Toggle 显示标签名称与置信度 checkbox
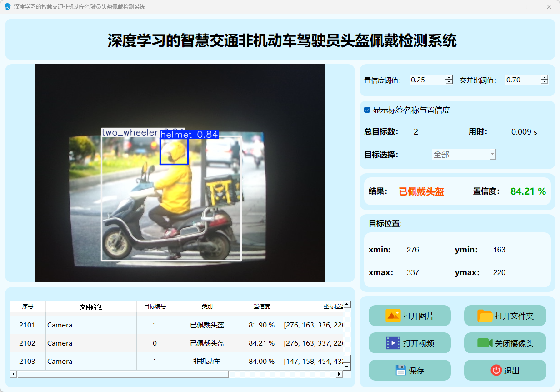Image resolution: width=560 pixels, height=392 pixels. coord(367,110)
